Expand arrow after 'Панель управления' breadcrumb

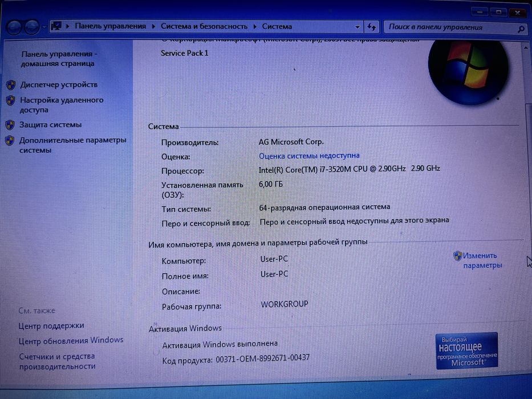pyautogui.click(x=153, y=26)
